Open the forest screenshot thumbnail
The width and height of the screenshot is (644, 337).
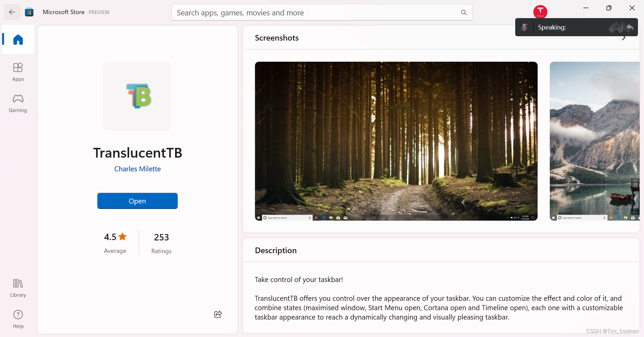coord(396,141)
